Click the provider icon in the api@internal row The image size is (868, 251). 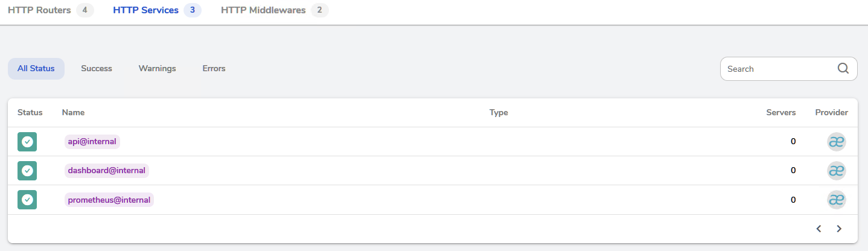point(836,142)
